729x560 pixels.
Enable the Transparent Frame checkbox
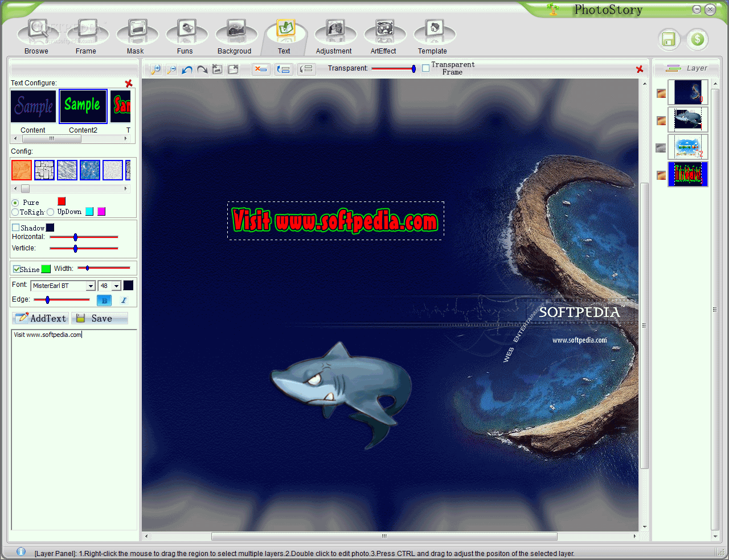[425, 68]
